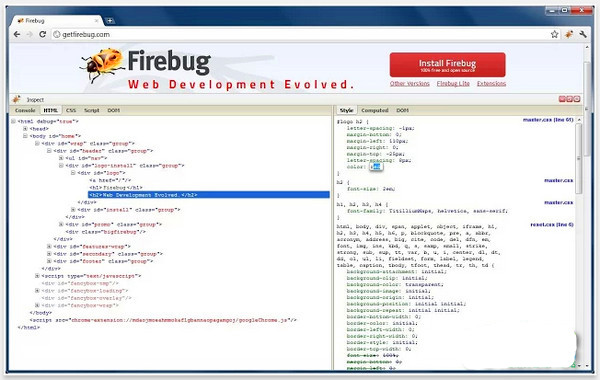
Task: Collapse the div id logo-install node
Action: click(x=61, y=165)
